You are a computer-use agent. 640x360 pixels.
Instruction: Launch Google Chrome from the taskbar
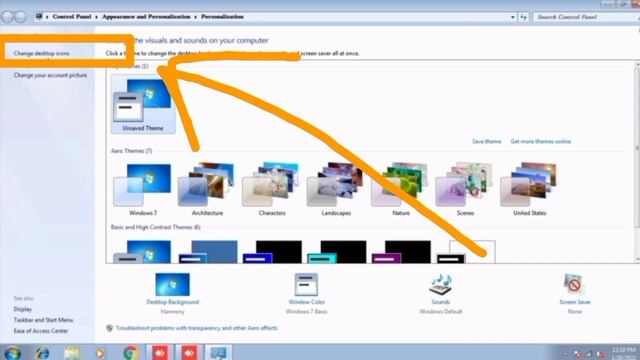coord(131,353)
